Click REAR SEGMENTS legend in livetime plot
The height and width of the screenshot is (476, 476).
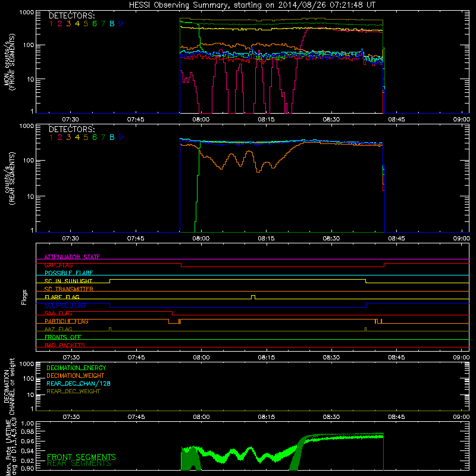pos(79,464)
